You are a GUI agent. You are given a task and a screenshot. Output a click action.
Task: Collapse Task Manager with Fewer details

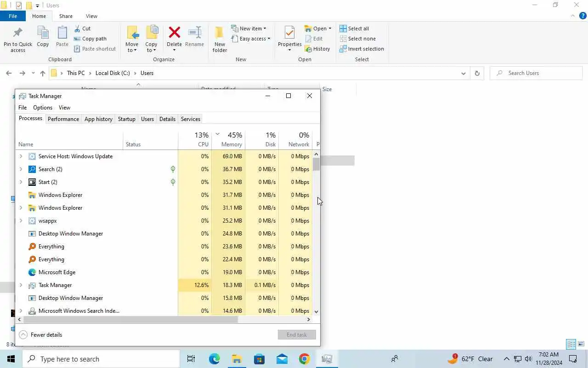(41, 335)
